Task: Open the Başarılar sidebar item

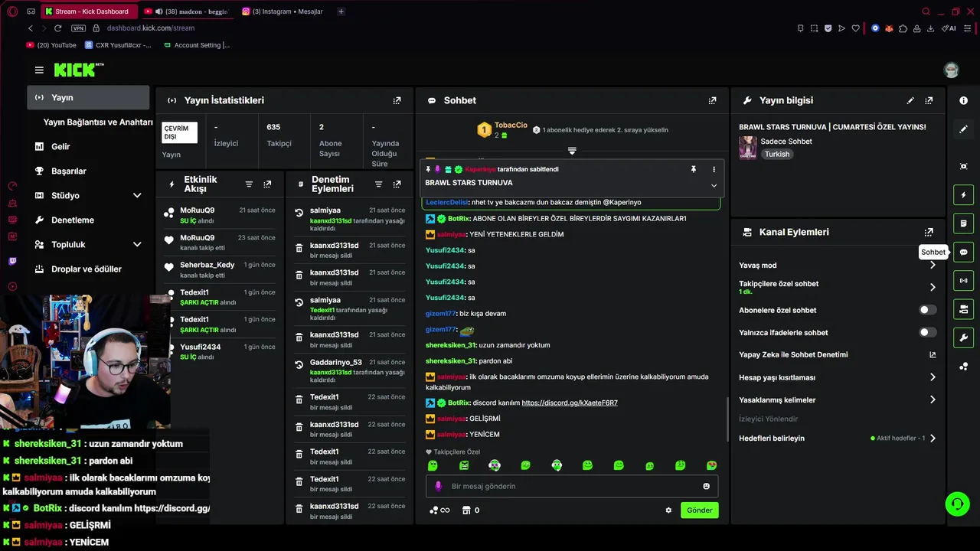Action: point(69,171)
